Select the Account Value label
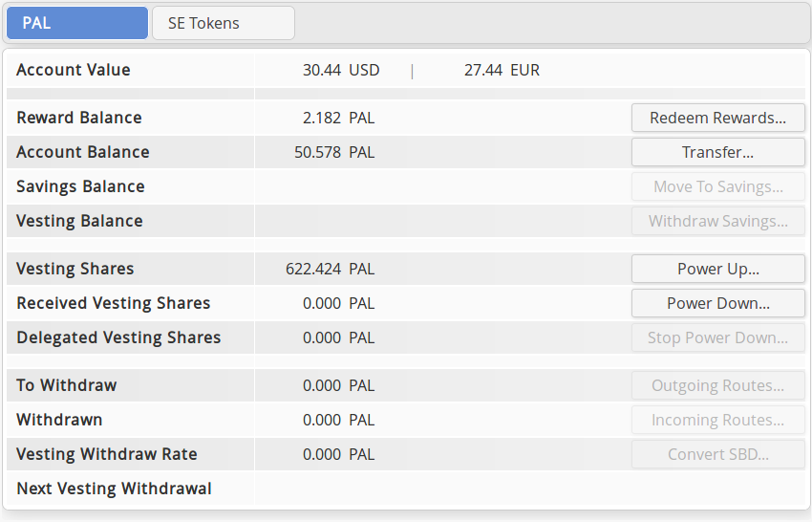 tap(74, 70)
